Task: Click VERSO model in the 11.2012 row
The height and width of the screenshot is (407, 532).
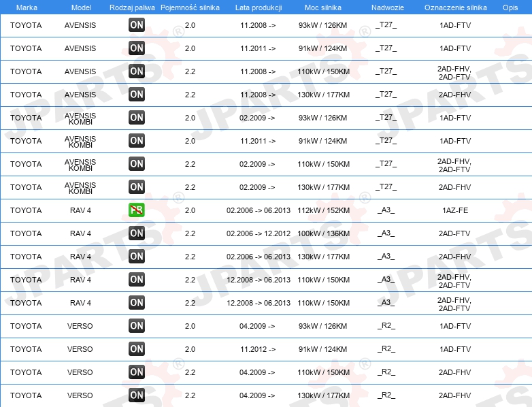Action: (80, 349)
